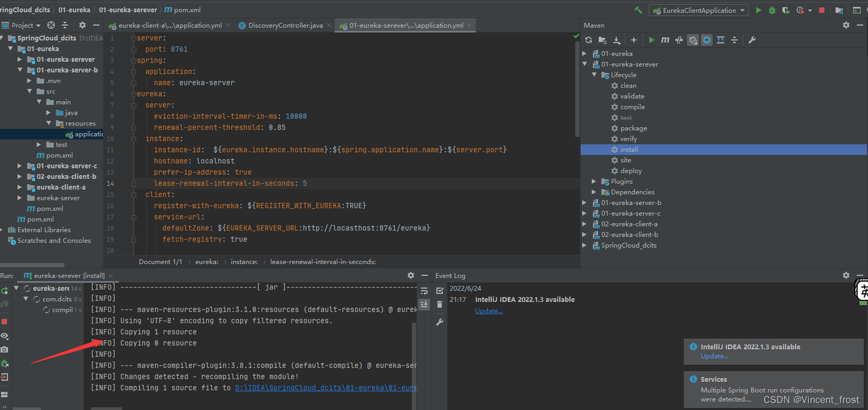Hide the Maven tool window

pos(859,25)
